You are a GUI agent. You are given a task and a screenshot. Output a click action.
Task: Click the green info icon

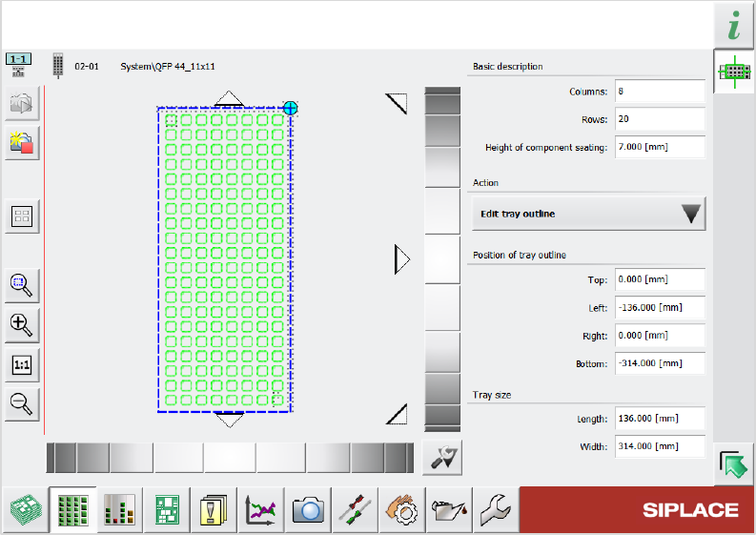click(x=734, y=25)
